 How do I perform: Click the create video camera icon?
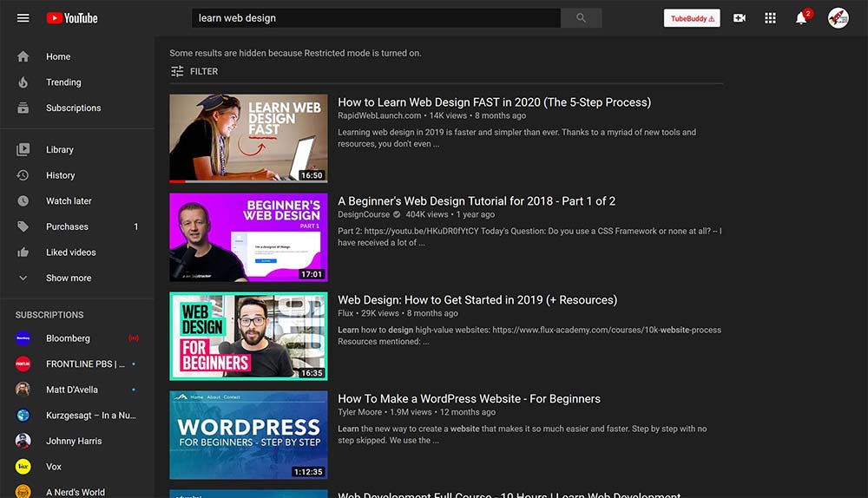point(740,18)
